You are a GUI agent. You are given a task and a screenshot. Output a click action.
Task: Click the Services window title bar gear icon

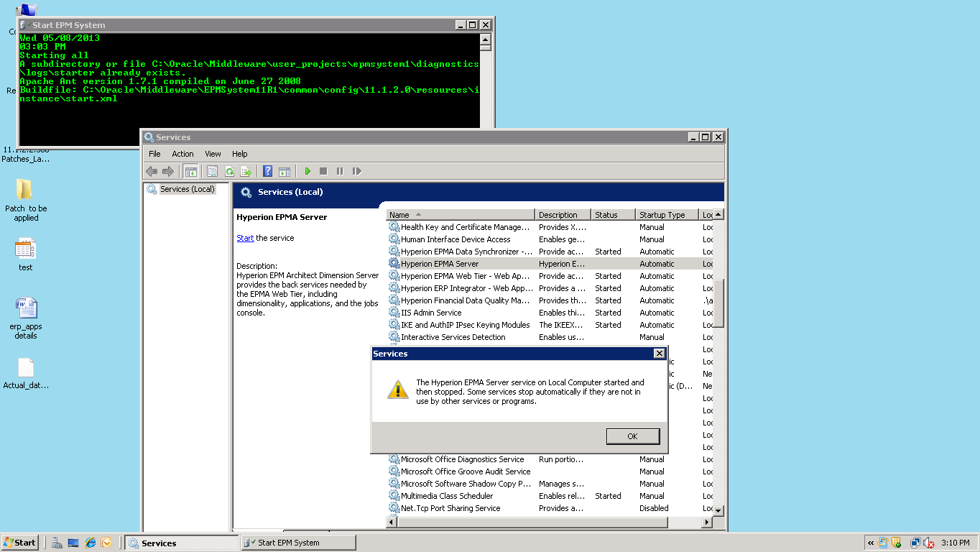149,137
